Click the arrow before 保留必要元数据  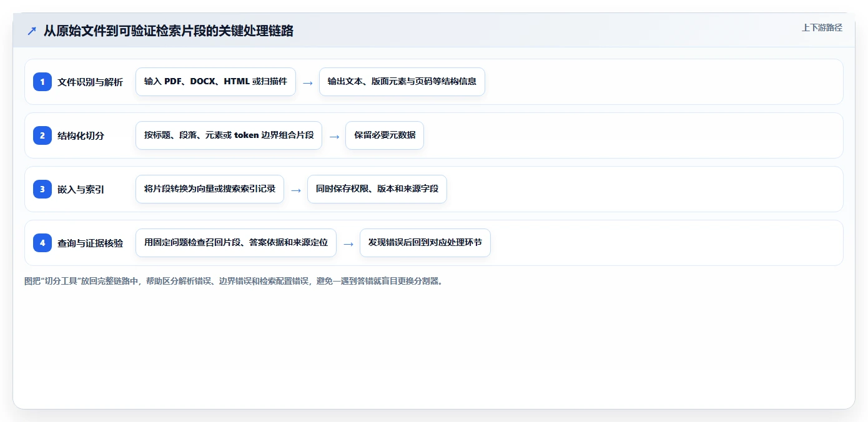334,136
